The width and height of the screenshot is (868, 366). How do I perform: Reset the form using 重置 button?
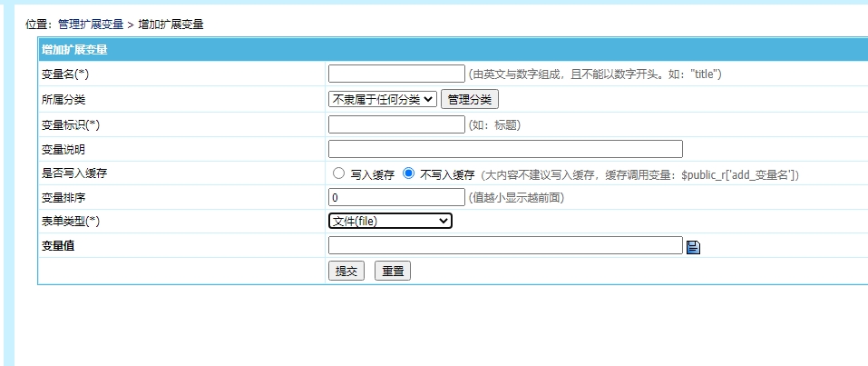click(x=392, y=271)
